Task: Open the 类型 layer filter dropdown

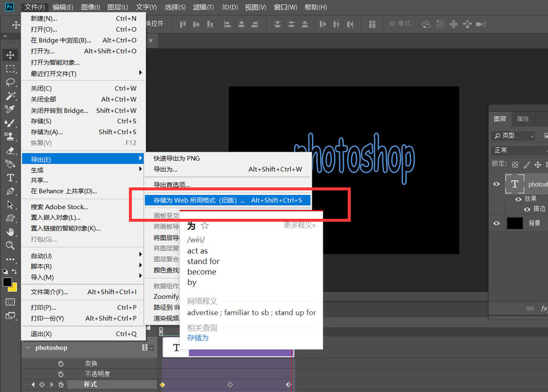Action: click(513, 135)
